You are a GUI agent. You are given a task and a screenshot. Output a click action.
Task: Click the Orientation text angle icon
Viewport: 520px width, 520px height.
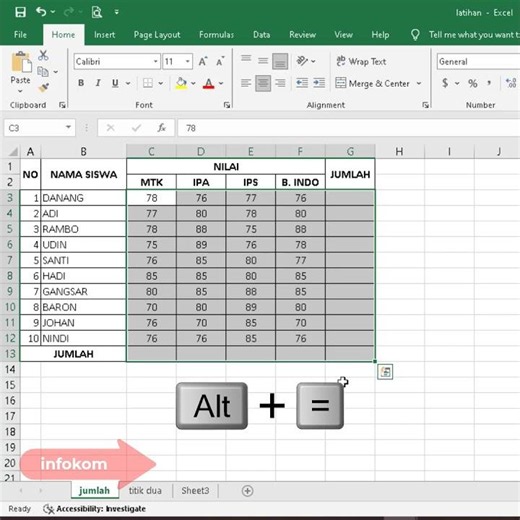point(302,61)
